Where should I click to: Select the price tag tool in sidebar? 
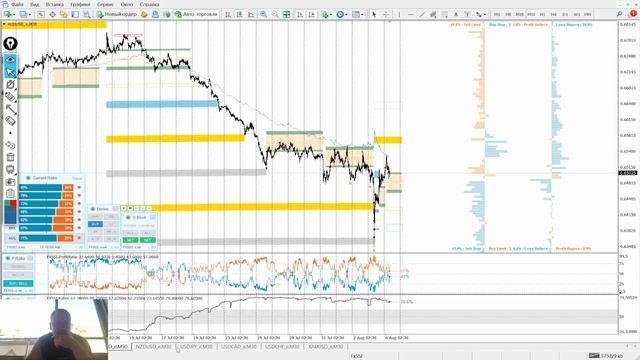tap(10, 97)
